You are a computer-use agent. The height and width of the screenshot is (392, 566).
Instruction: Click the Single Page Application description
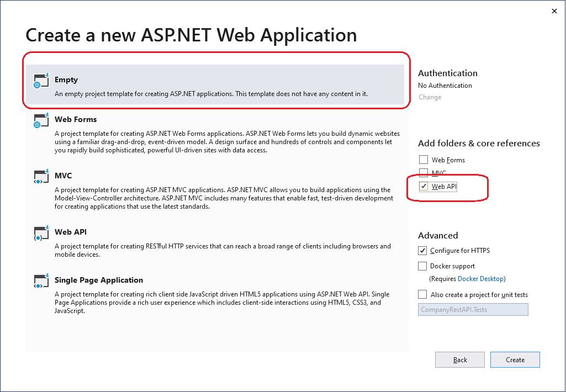point(222,303)
